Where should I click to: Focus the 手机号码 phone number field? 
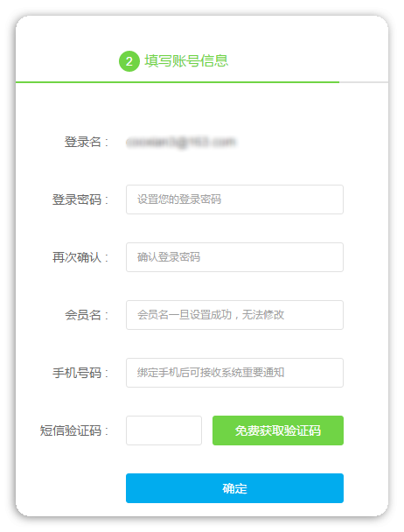pos(234,373)
